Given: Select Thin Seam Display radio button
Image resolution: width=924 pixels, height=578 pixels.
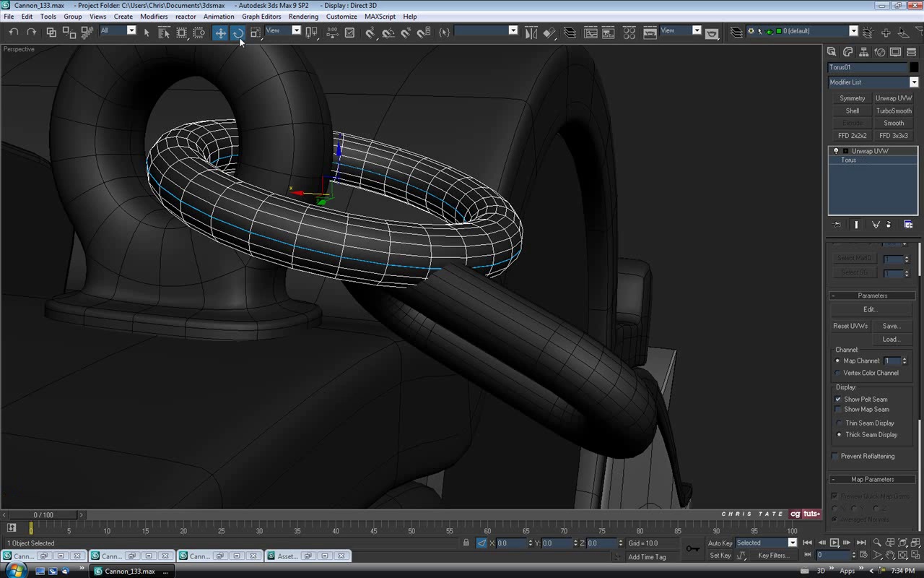Looking at the screenshot, I should coord(839,423).
